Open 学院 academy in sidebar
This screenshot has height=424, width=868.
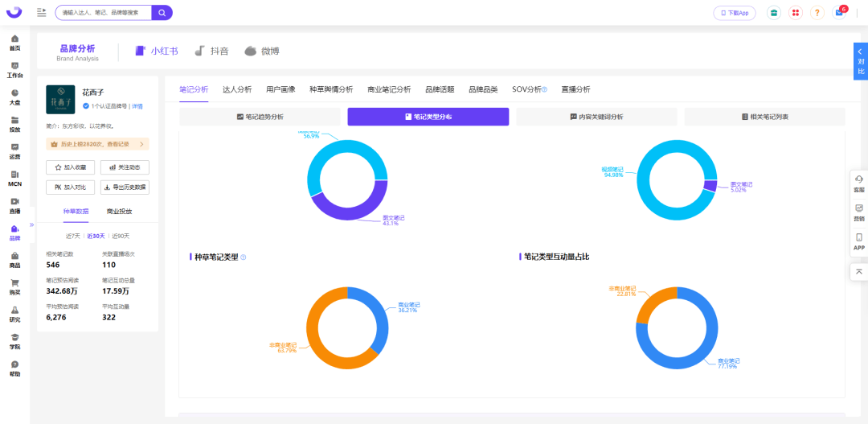[15, 341]
